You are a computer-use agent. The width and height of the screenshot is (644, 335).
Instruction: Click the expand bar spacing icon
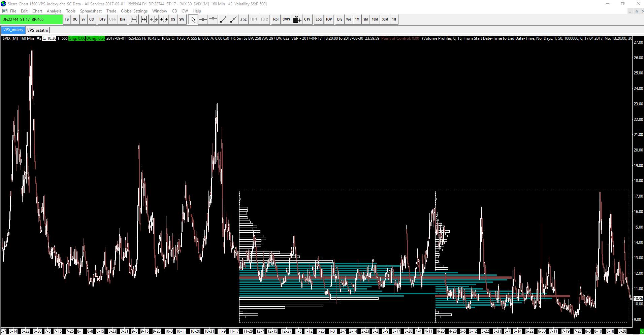click(x=134, y=20)
